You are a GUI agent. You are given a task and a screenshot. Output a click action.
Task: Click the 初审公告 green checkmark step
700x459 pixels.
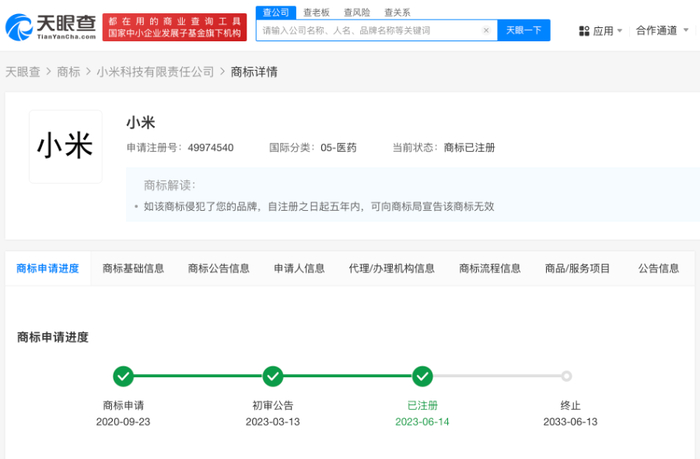click(272, 376)
